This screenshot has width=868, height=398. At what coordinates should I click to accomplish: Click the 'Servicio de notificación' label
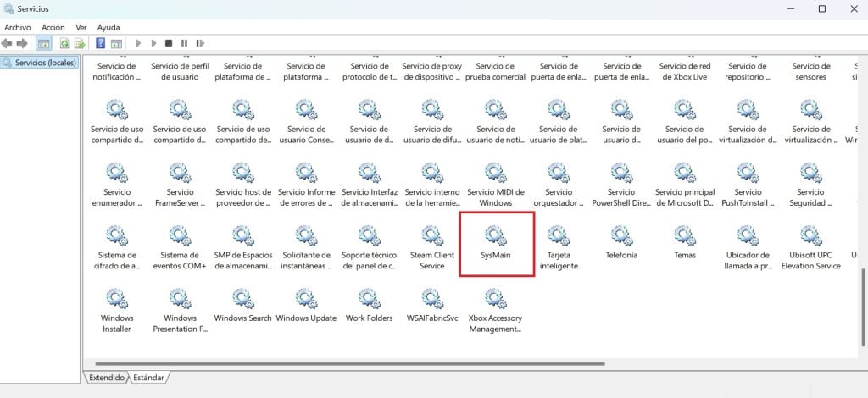(117, 71)
